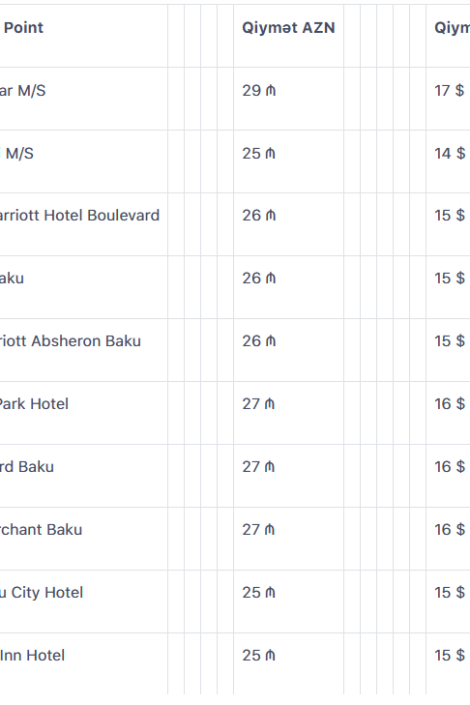Click 25 ₼ price in second M/S row
470x705 pixels.
259,153
